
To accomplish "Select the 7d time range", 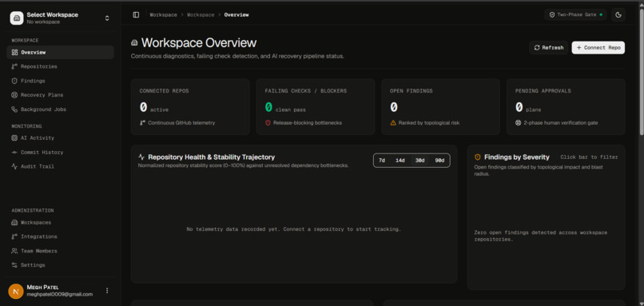I will (382, 160).
